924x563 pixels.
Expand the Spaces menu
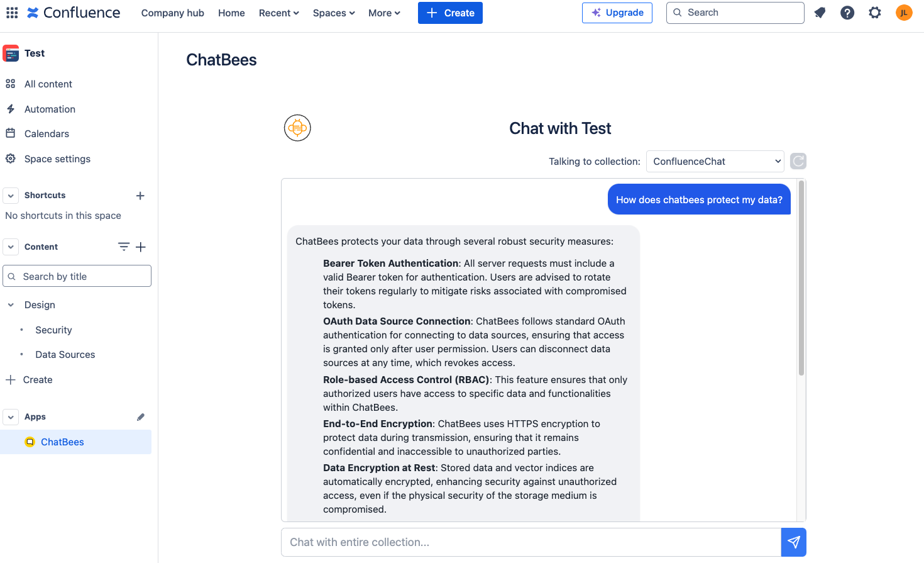[x=334, y=13]
